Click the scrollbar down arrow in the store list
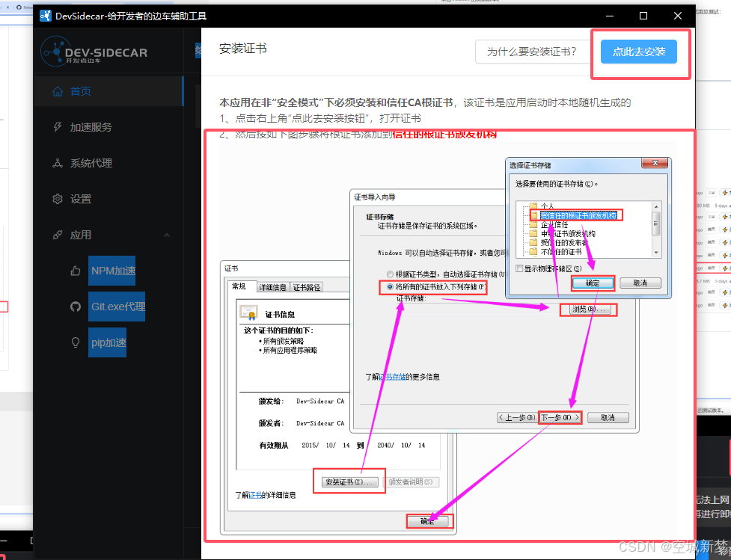The image size is (731, 560). [x=656, y=253]
